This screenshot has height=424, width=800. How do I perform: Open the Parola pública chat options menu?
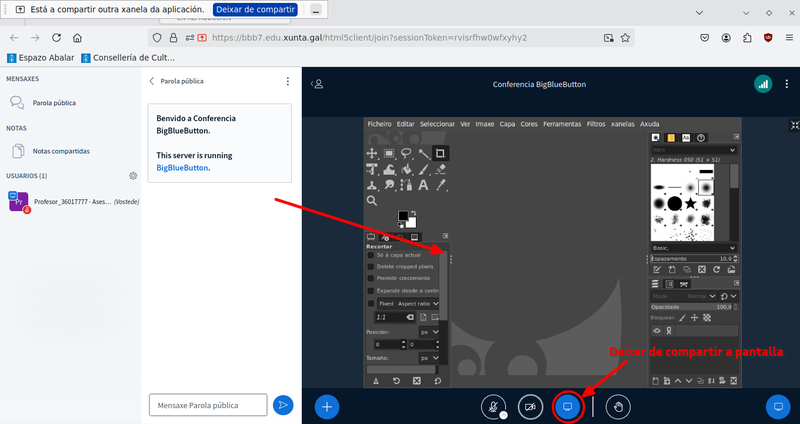[x=288, y=81]
